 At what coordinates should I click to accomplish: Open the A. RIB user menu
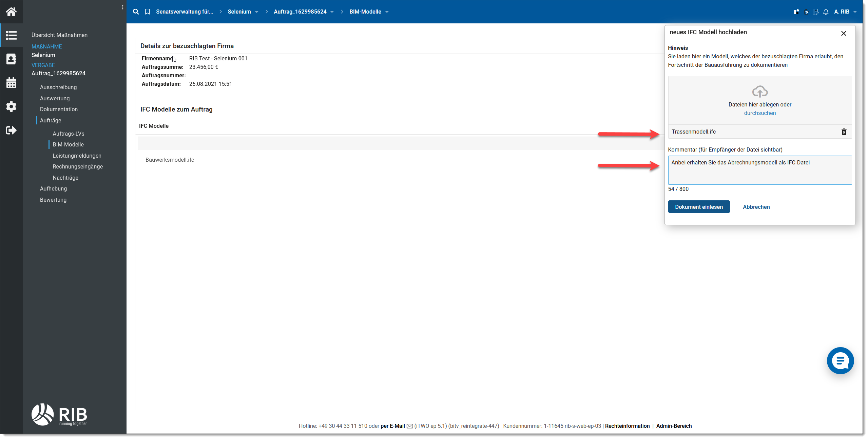coord(845,12)
